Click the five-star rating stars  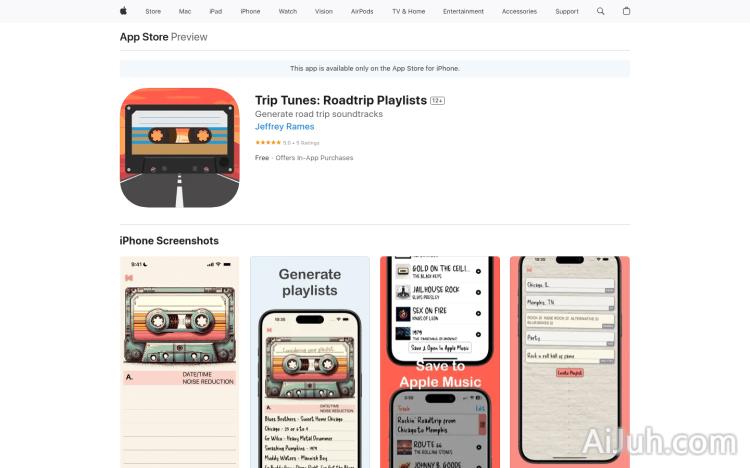[x=267, y=143]
